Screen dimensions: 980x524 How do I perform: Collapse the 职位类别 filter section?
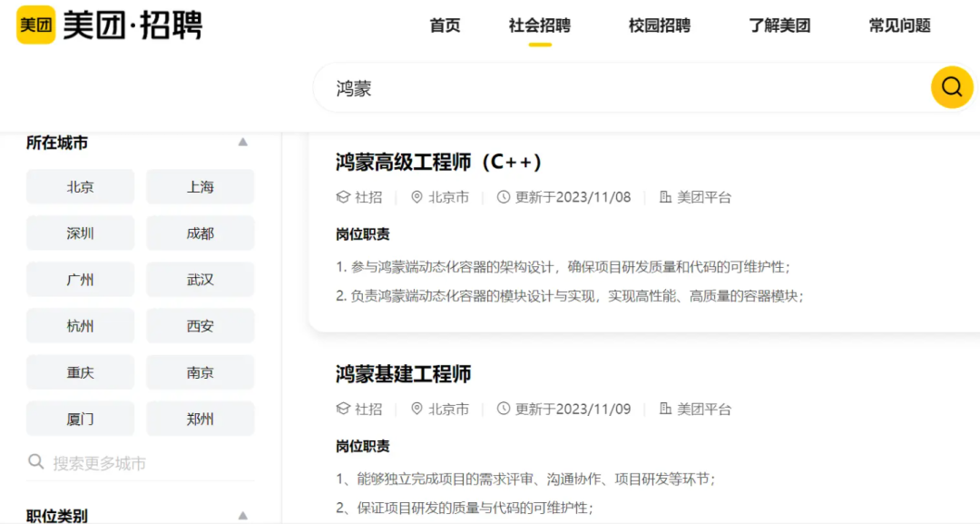pos(242,516)
